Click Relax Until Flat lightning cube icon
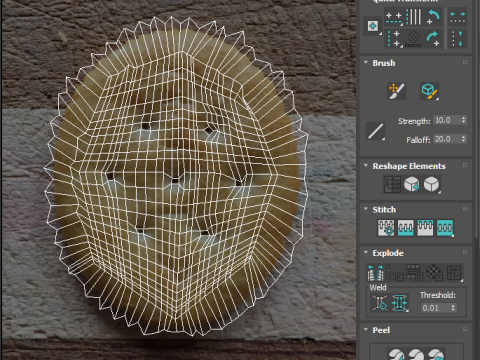Viewport: 480px width, 360px height. pos(412,184)
